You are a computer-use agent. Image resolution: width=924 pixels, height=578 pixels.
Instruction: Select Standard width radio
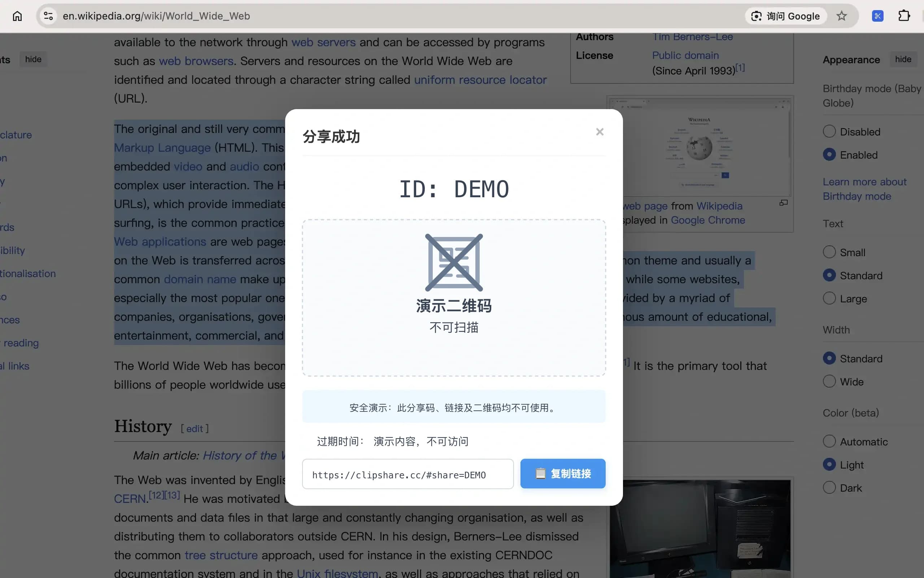pyautogui.click(x=829, y=359)
